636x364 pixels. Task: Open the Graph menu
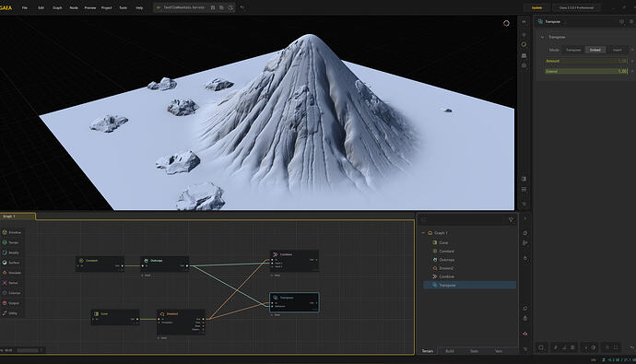click(57, 7)
